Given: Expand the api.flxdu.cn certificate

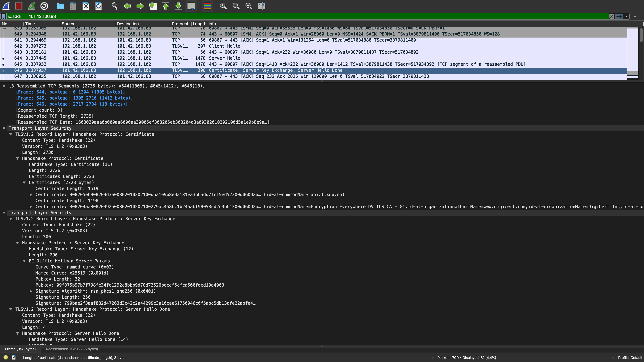Looking at the screenshot, I should [31, 195].
